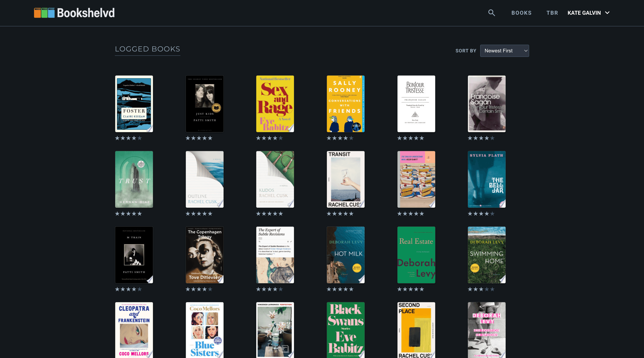Image resolution: width=644 pixels, height=358 pixels.
Task: Click star rating under Real Estate
Action: point(411,289)
